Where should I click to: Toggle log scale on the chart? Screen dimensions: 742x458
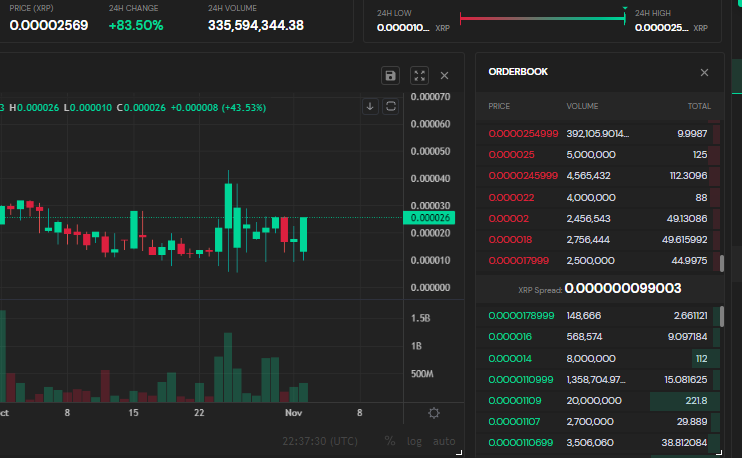click(414, 441)
